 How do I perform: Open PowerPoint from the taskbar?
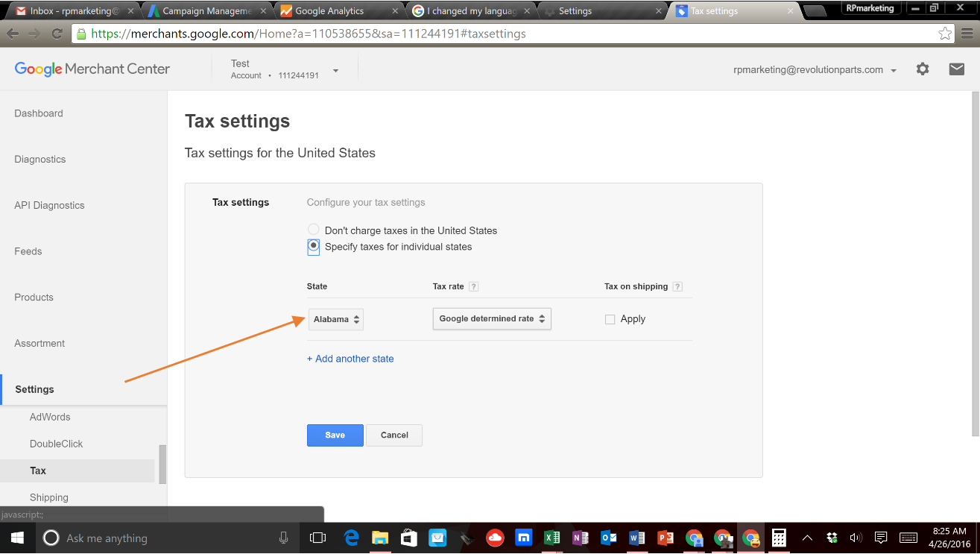click(666, 538)
